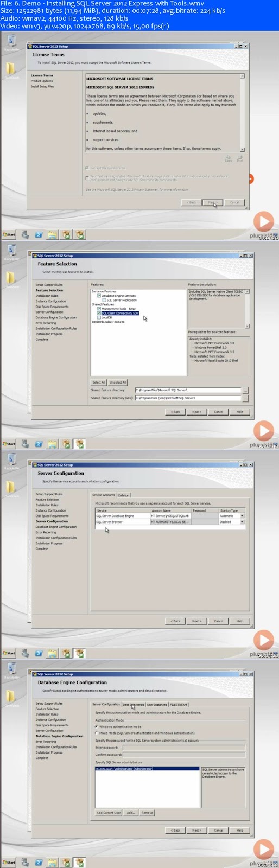Click Help in the Feature Selection window
This screenshot has height=868, width=279.
click(240, 412)
